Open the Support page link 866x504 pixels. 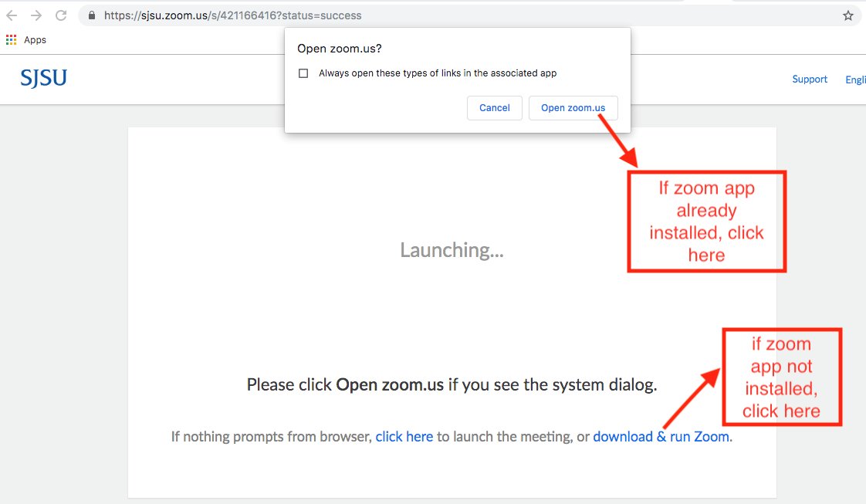[809, 79]
